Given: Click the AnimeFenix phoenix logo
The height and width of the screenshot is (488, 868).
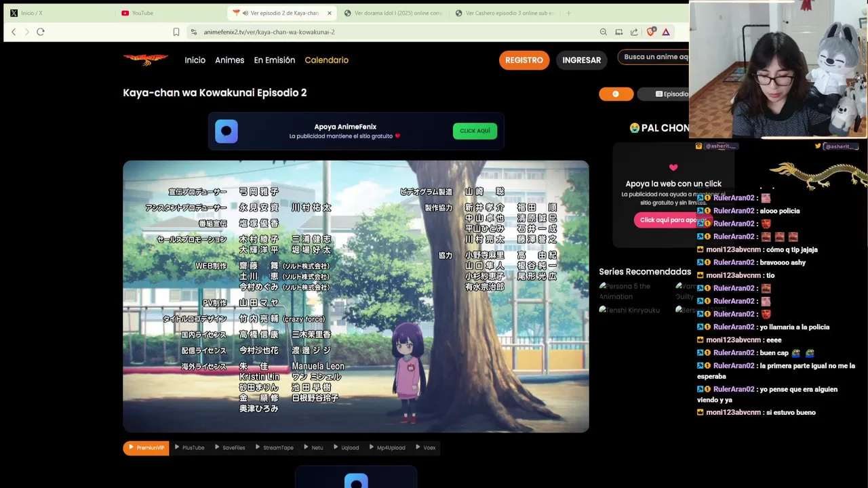Looking at the screenshot, I should click(x=146, y=60).
